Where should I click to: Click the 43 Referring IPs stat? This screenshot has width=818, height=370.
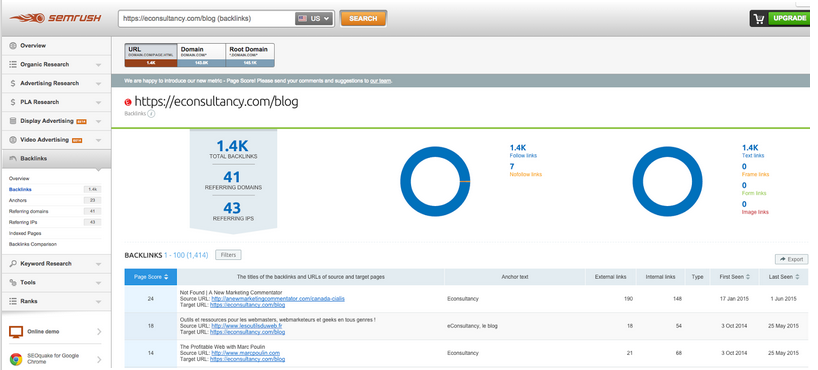pyautogui.click(x=232, y=208)
